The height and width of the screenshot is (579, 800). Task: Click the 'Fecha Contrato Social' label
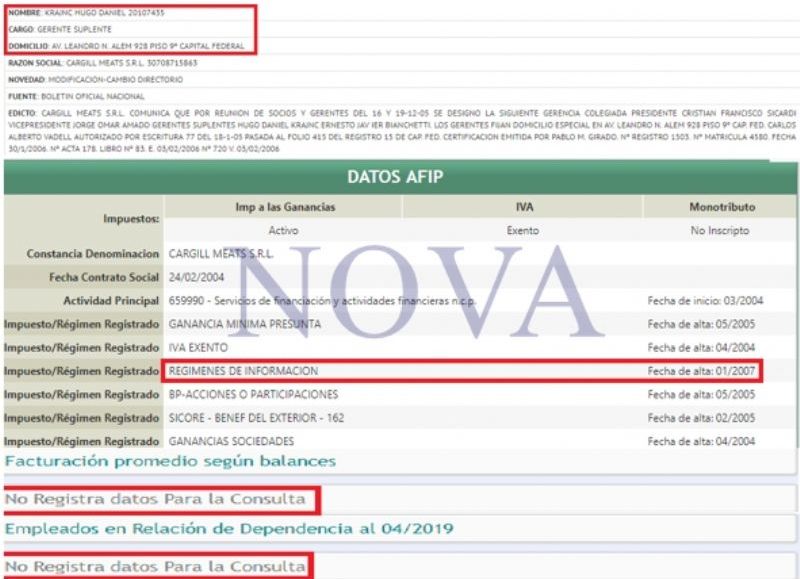(x=104, y=277)
